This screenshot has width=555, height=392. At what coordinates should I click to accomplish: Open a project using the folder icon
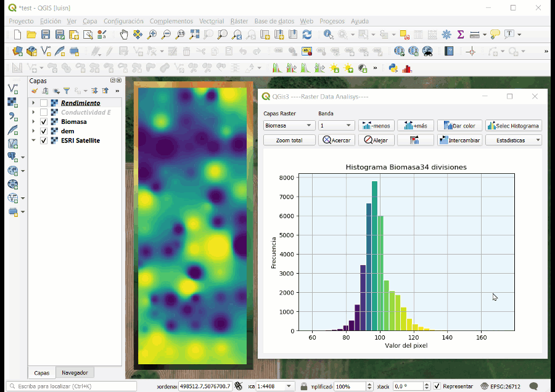tap(31, 35)
